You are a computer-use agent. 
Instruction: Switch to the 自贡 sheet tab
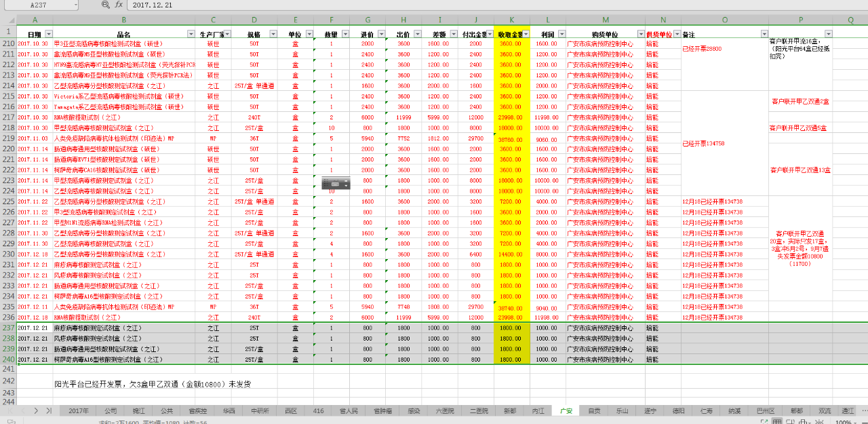click(x=594, y=411)
